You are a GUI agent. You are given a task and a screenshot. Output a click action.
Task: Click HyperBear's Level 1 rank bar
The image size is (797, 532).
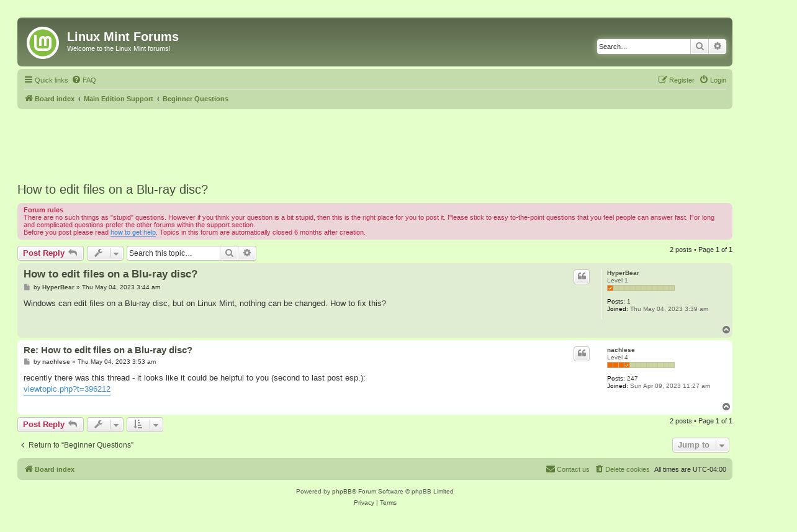pos(641,288)
